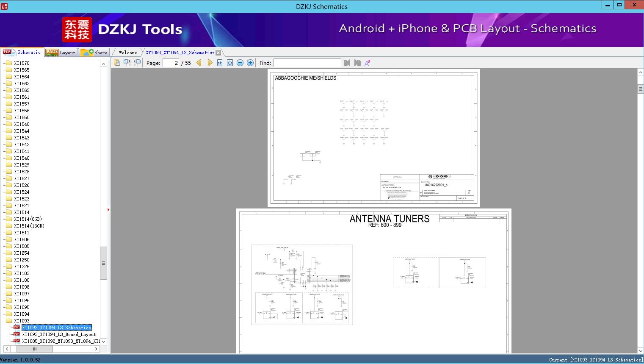
Task: Select the XT1548 folder
Action: tap(22, 124)
